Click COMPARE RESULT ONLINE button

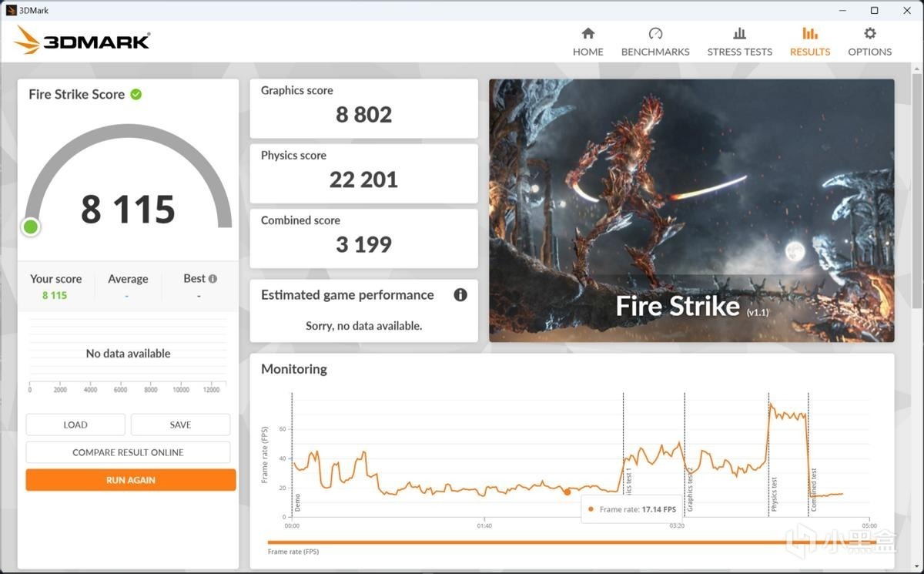pos(128,452)
